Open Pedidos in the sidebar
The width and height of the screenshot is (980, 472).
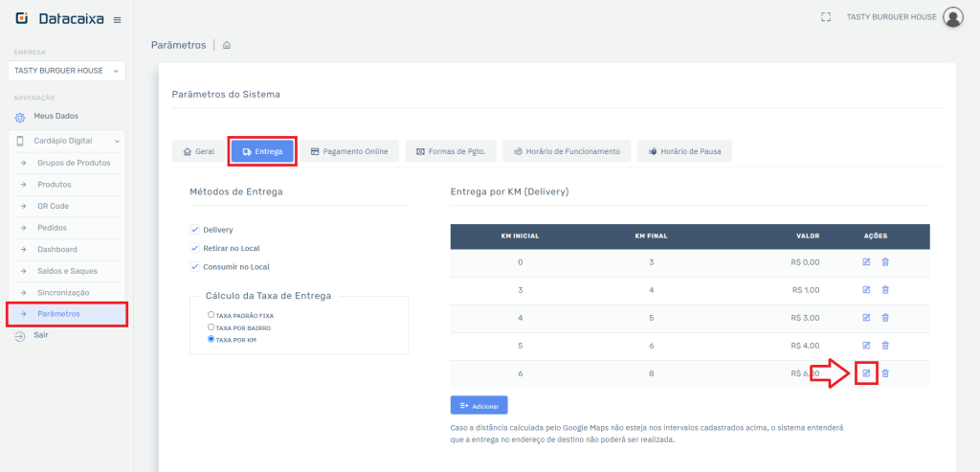coord(52,228)
